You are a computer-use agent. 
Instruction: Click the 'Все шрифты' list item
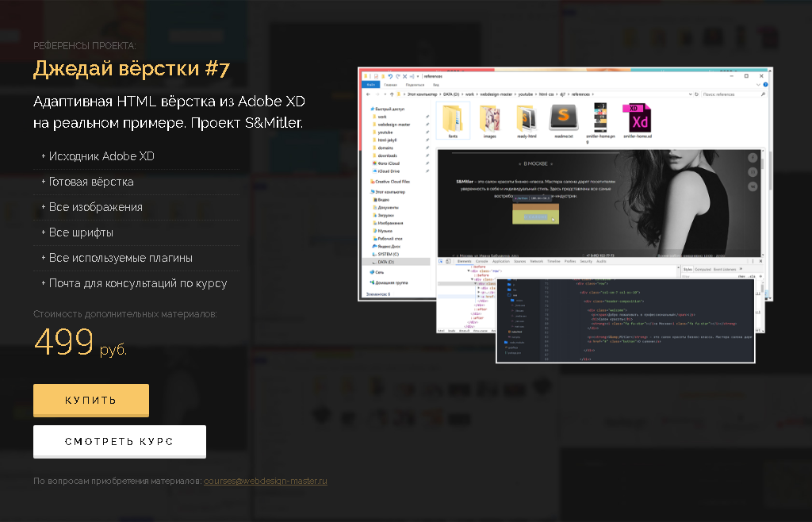click(82, 232)
